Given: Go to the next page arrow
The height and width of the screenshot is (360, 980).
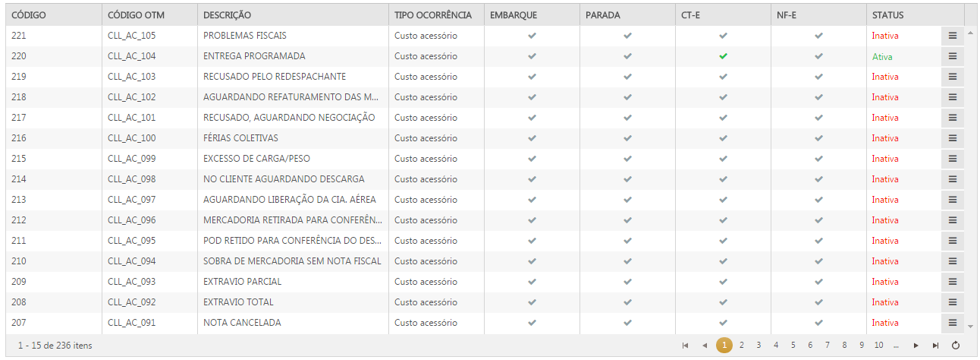Looking at the screenshot, I should point(916,346).
